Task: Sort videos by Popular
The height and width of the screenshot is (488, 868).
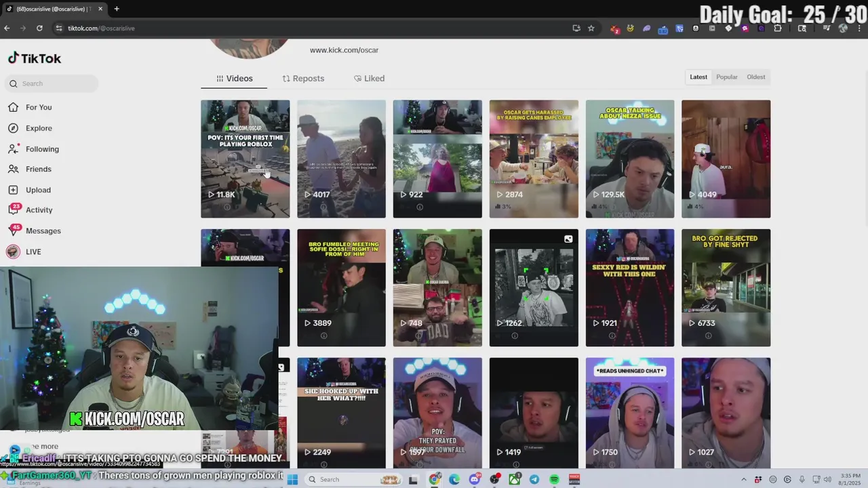Action: tap(727, 77)
